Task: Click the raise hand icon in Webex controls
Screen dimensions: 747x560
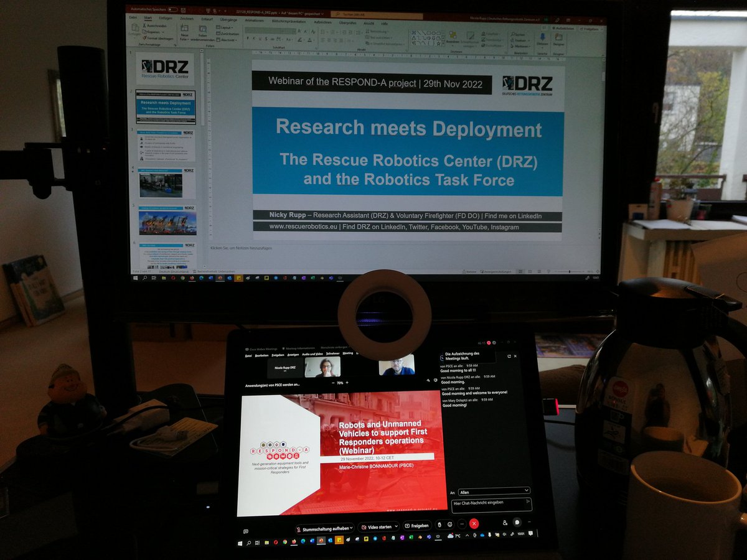Action: click(439, 525)
